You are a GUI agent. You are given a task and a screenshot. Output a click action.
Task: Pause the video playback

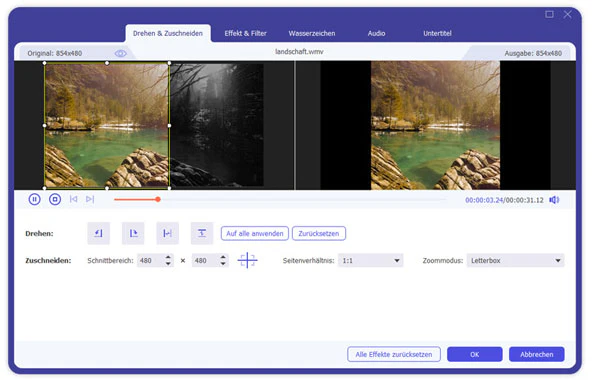pos(34,199)
